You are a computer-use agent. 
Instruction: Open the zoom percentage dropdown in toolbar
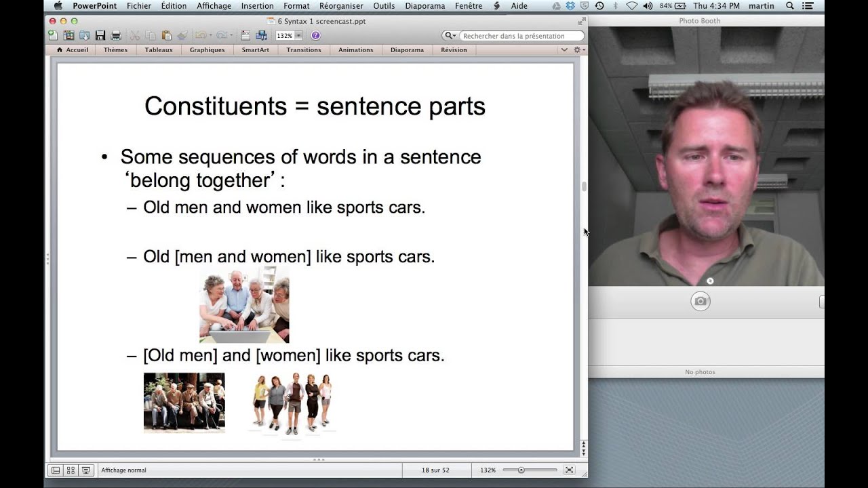click(298, 35)
